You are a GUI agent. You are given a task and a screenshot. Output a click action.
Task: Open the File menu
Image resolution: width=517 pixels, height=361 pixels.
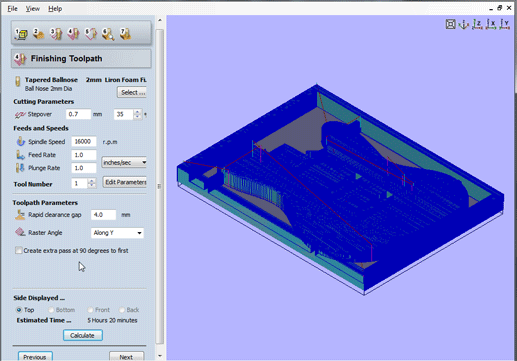click(12, 9)
